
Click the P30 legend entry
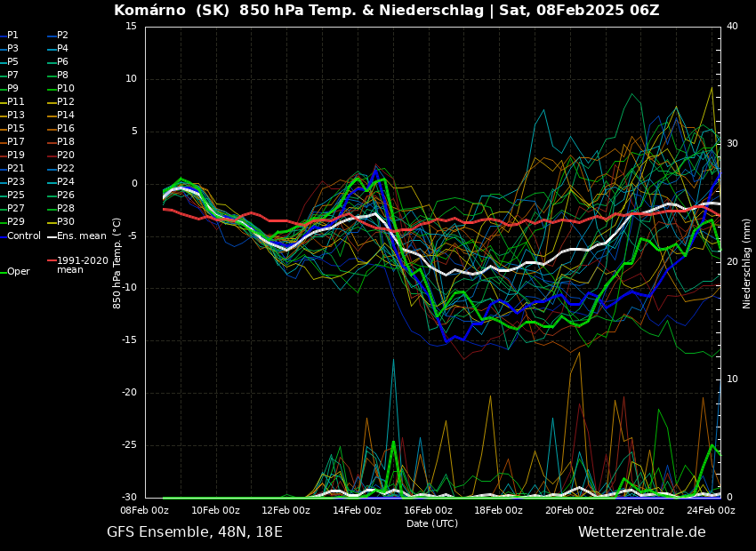click(x=66, y=222)
